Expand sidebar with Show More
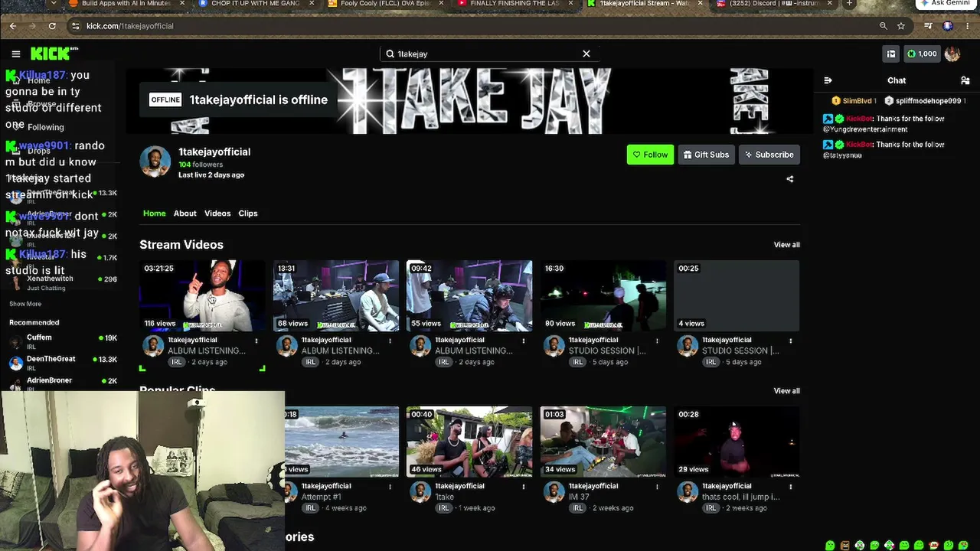The height and width of the screenshot is (551, 980). [25, 304]
